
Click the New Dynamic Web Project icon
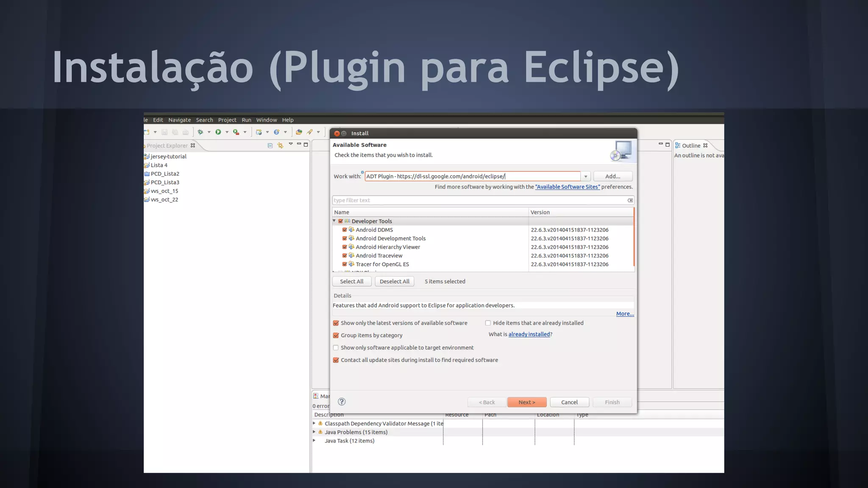click(x=259, y=132)
